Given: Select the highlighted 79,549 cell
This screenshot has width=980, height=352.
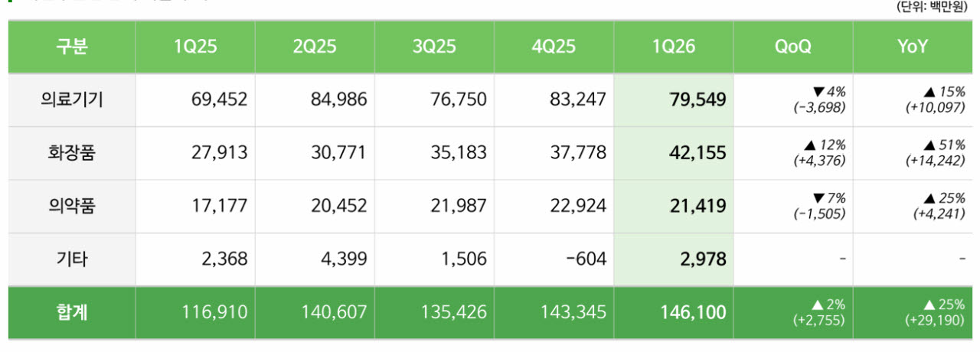Looking at the screenshot, I should [x=673, y=99].
